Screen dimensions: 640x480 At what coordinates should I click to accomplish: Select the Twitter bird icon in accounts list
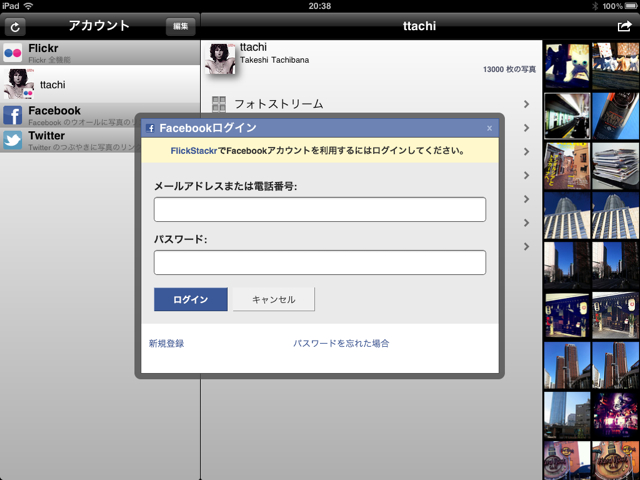point(13,140)
